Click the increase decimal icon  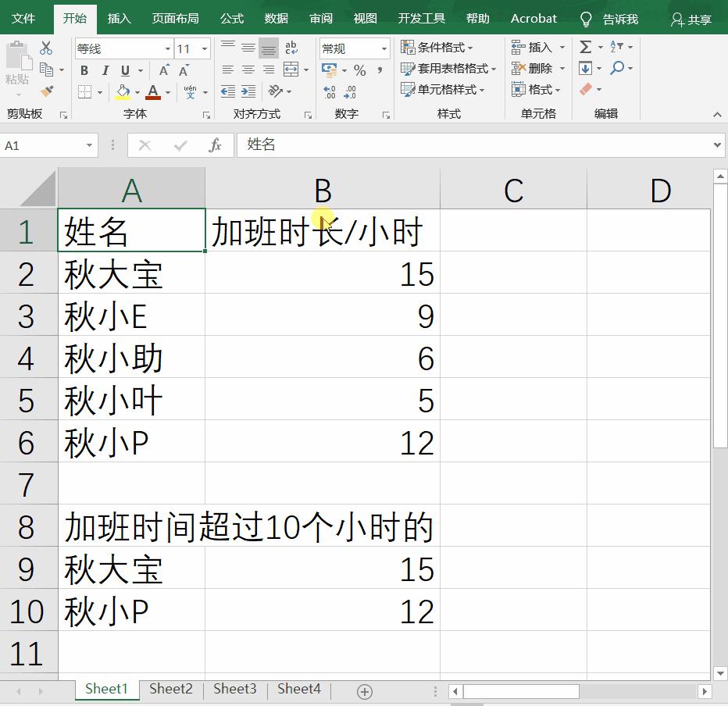pos(329,91)
